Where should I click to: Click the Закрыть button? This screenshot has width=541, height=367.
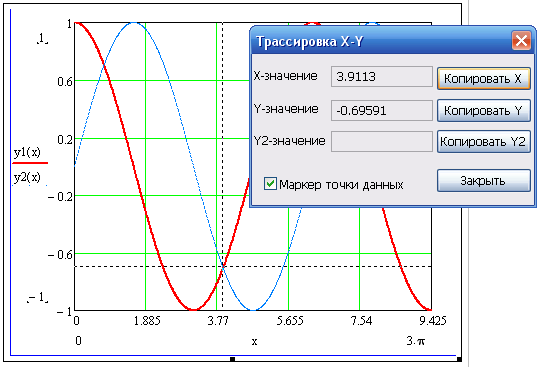484,180
